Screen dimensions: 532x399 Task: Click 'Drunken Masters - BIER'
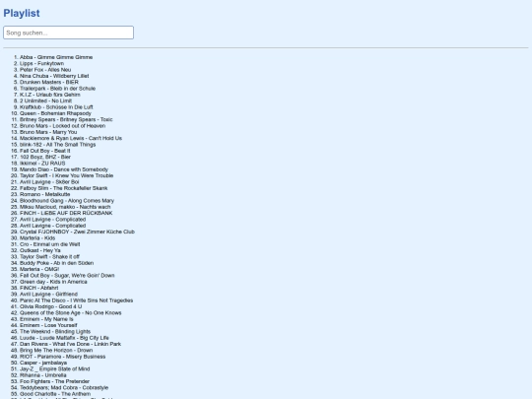coord(49,82)
